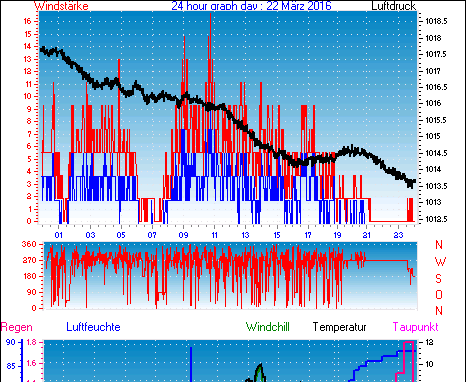Click the red 'Windstärke' axis title
This screenshot has height=382, width=470.
61,6
